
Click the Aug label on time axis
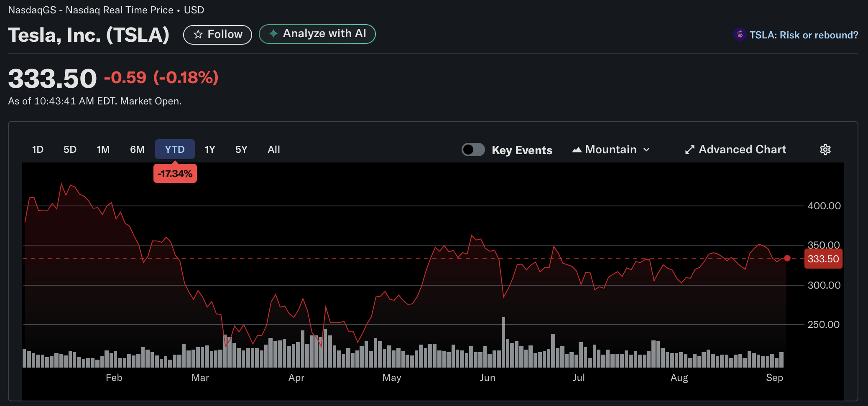[x=679, y=378]
